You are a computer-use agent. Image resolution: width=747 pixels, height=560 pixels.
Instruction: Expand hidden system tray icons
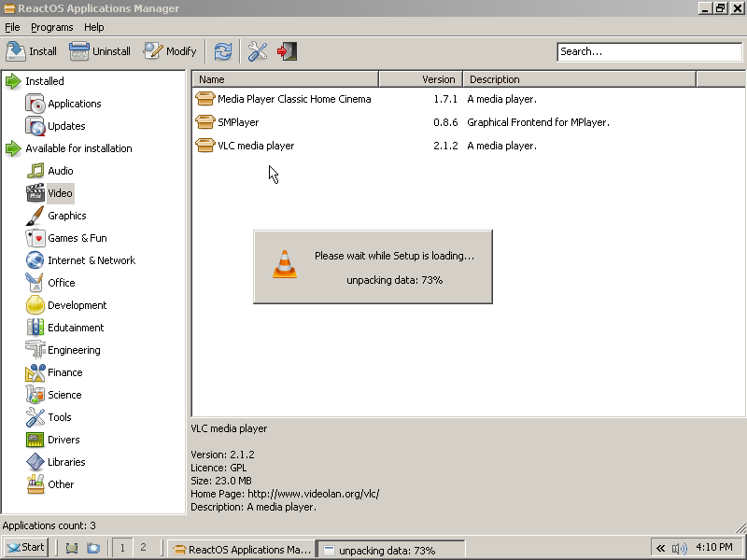(660, 548)
